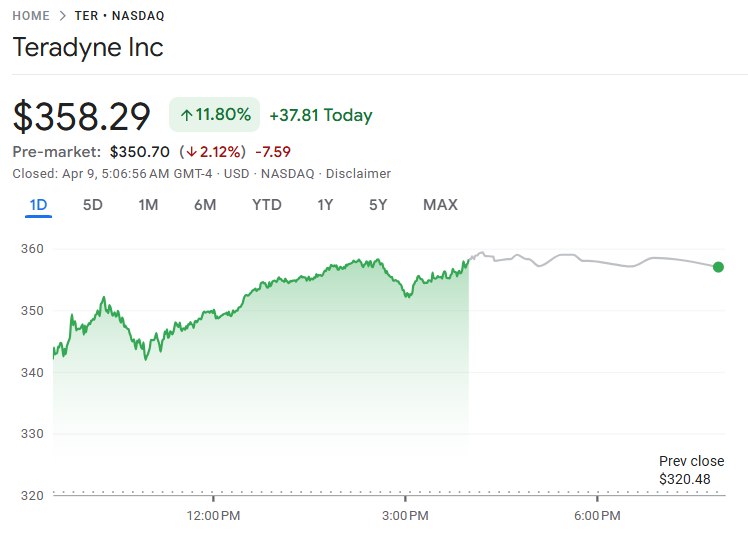Click the 12:00 PM time axis label

pyautogui.click(x=214, y=516)
